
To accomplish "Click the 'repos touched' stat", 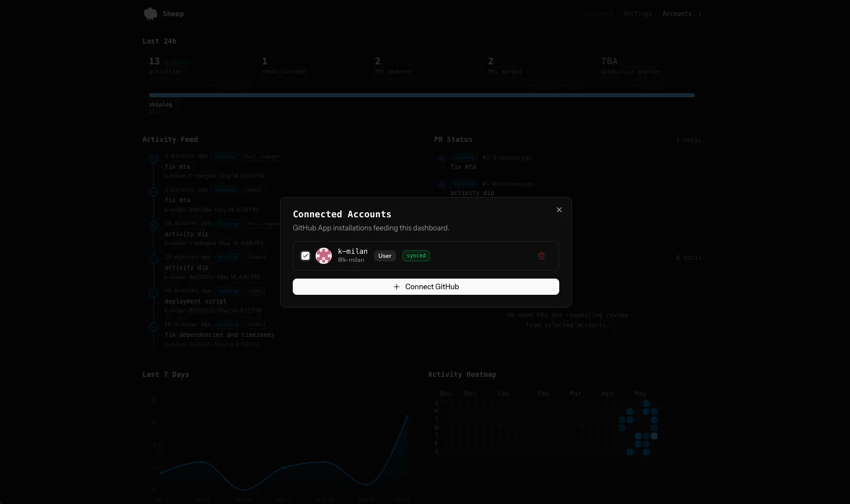I will pyautogui.click(x=284, y=66).
